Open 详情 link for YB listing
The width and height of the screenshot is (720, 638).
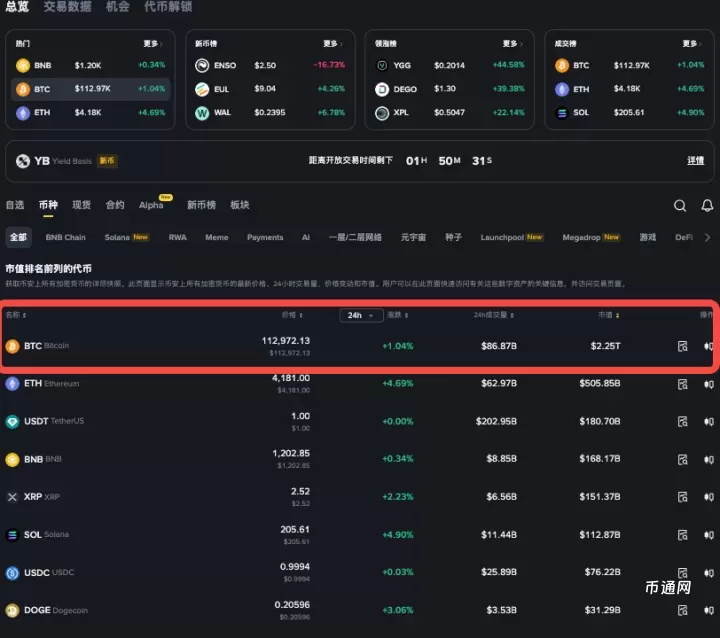695,160
